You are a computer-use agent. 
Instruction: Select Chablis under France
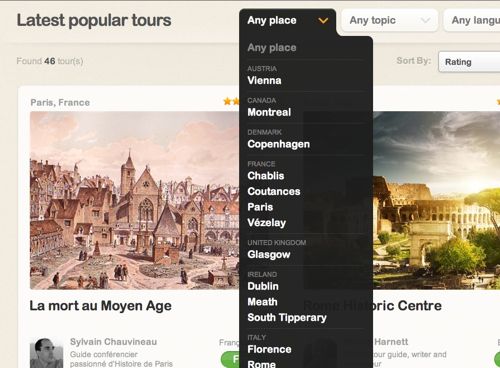(x=266, y=176)
